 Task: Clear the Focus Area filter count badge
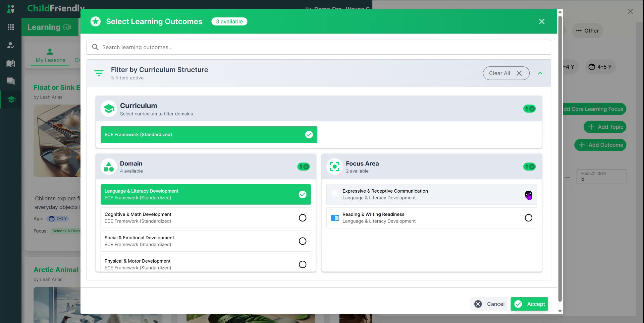point(529,167)
